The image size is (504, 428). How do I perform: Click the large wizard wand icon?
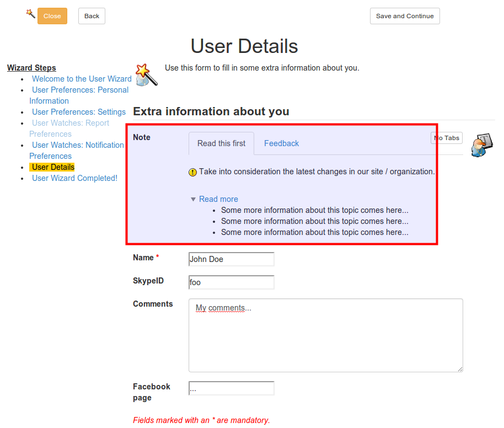tap(146, 74)
